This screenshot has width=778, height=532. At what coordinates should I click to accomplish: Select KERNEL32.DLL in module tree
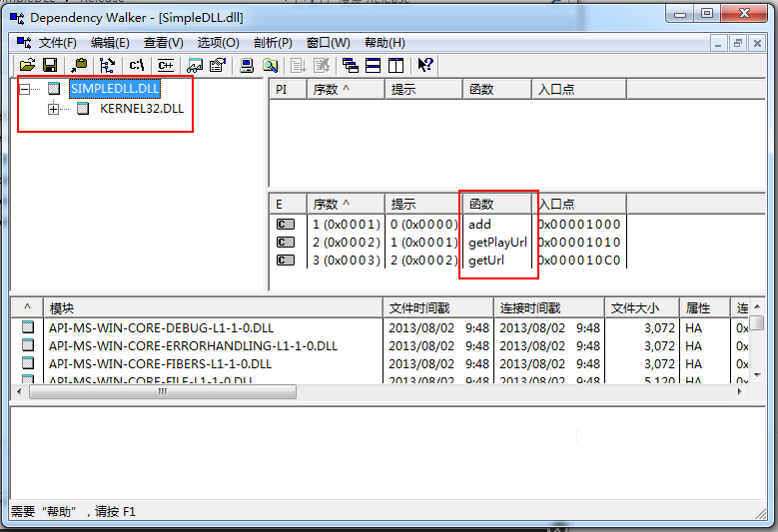click(x=142, y=109)
